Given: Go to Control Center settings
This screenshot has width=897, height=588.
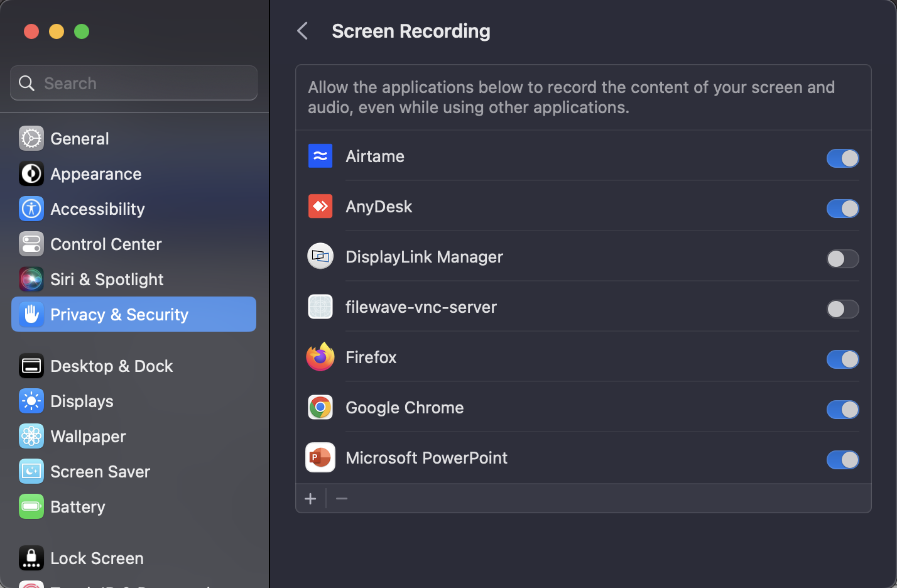Looking at the screenshot, I should pyautogui.click(x=134, y=244).
